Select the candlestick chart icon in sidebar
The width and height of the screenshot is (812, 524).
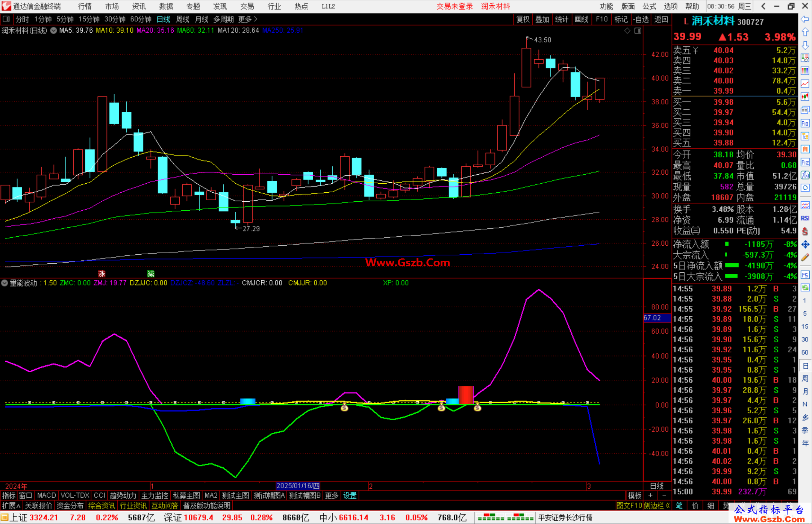805,97
